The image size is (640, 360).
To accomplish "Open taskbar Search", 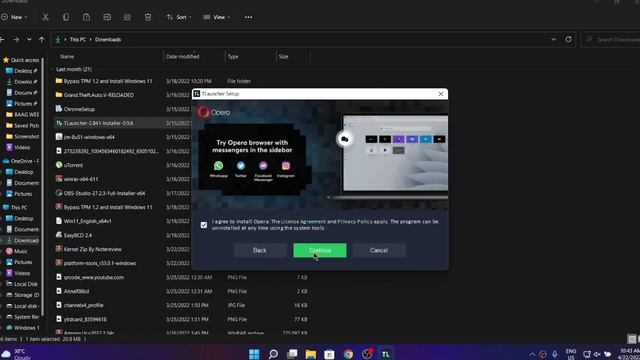I will click(273, 353).
